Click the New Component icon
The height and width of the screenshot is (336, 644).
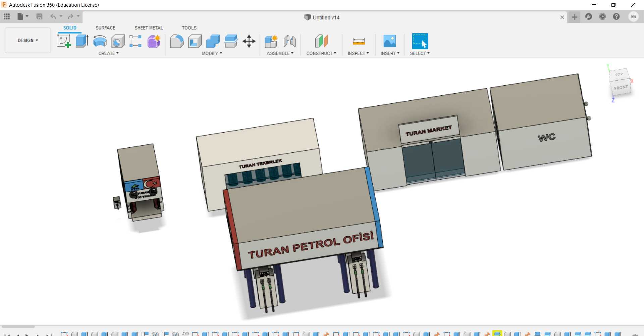point(271,41)
